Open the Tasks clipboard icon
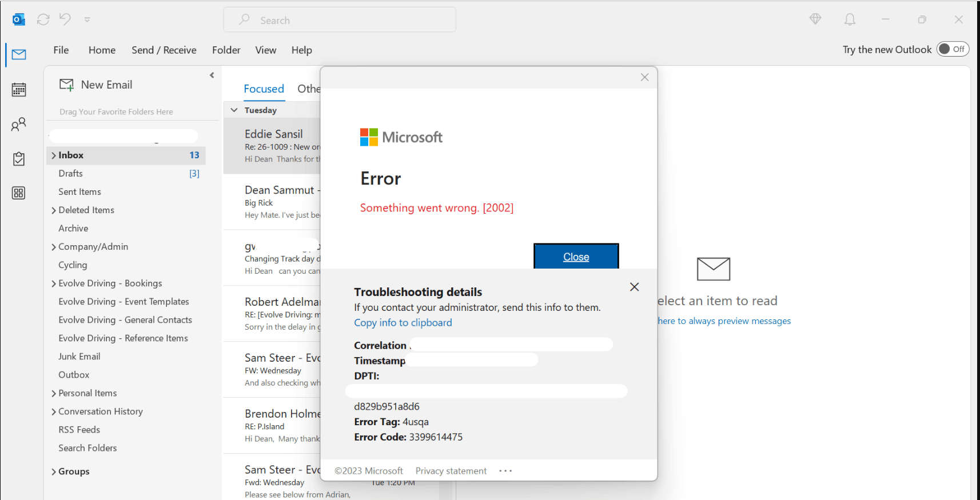Image resolution: width=980 pixels, height=500 pixels. tap(19, 159)
